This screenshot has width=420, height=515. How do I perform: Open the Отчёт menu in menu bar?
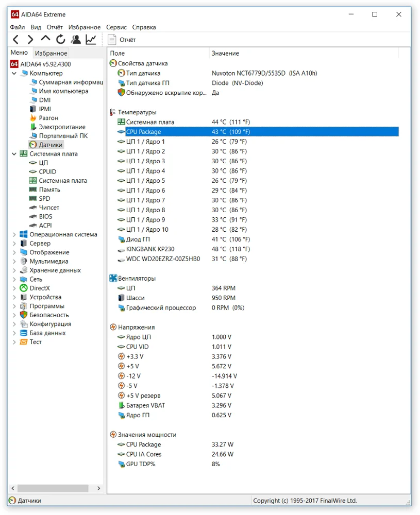[x=55, y=27]
